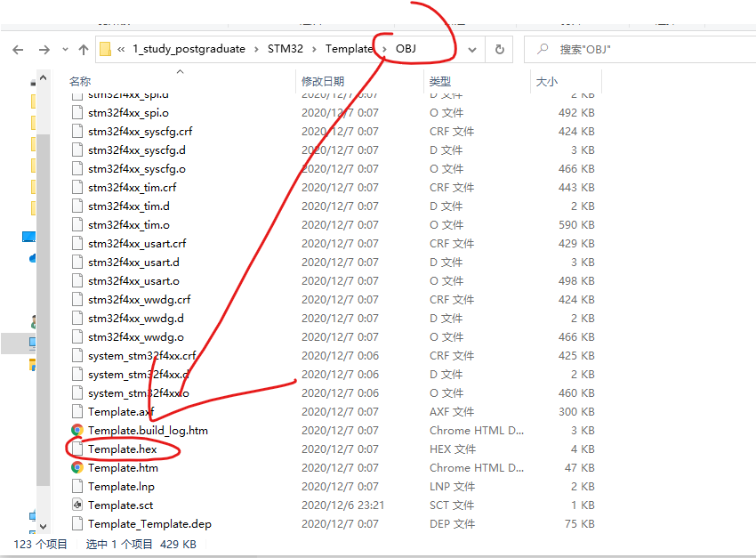
Task: Go up one folder level
Action: coord(84,50)
